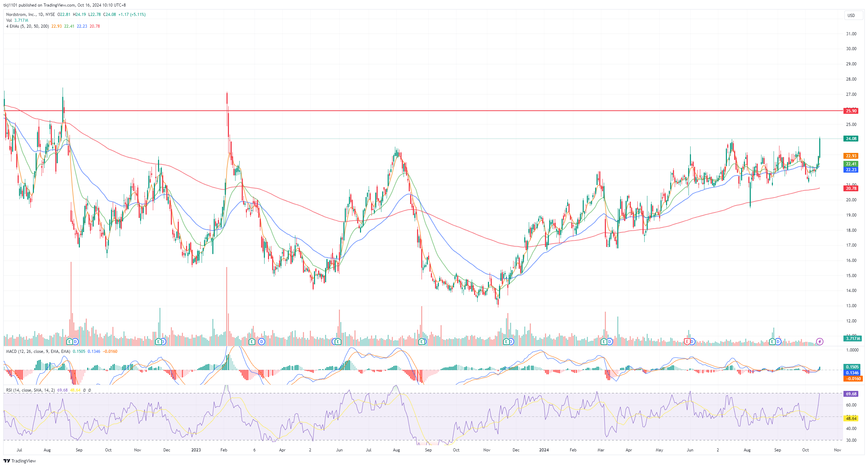The image size is (868, 467).
Task: Click the 3.717M volume axis label
Action: point(852,339)
